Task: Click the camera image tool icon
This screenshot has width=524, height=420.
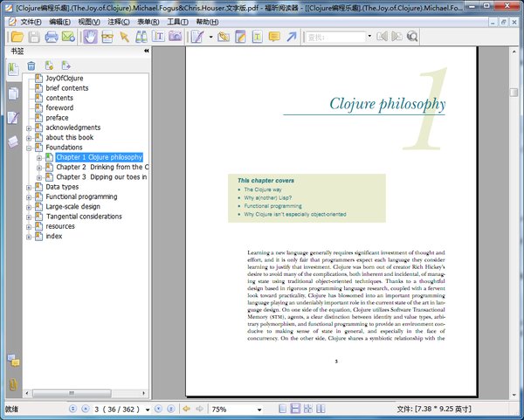Action: 176,37
